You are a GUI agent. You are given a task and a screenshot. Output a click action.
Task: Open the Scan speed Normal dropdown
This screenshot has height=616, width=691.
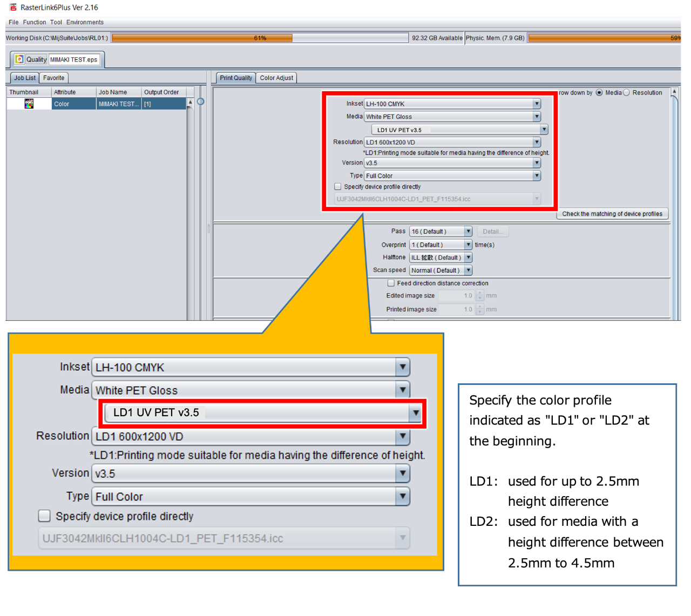[x=441, y=270]
